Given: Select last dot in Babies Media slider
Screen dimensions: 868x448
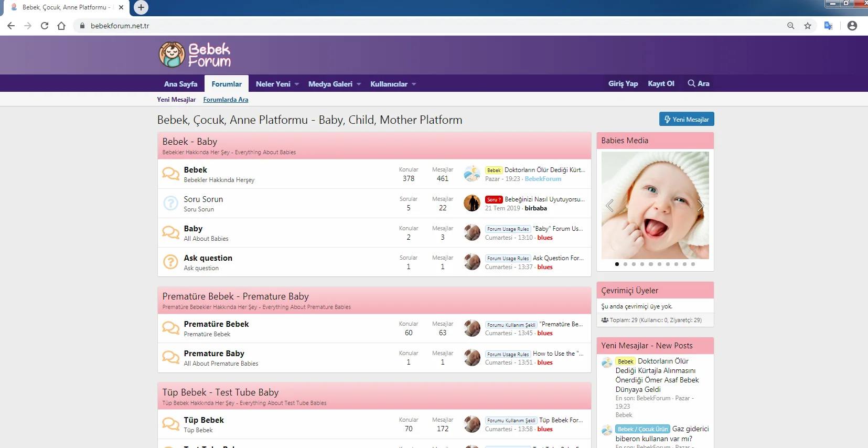Looking at the screenshot, I should click(693, 264).
